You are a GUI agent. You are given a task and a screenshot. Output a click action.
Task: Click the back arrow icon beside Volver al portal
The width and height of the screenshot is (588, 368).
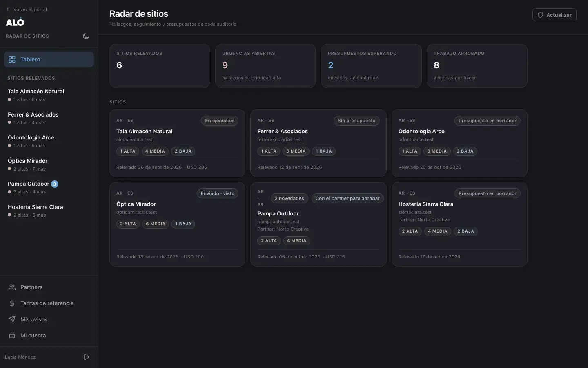pyautogui.click(x=8, y=9)
